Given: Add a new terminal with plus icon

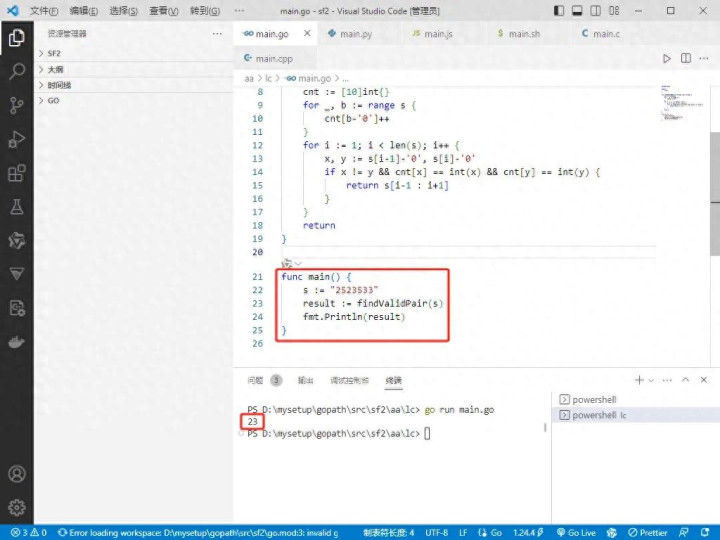Looking at the screenshot, I should coord(639,380).
